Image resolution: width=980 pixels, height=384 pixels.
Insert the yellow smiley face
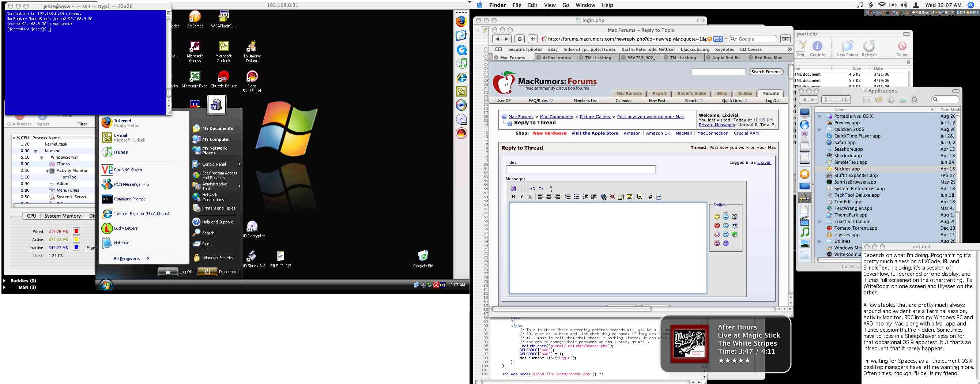tap(717, 217)
